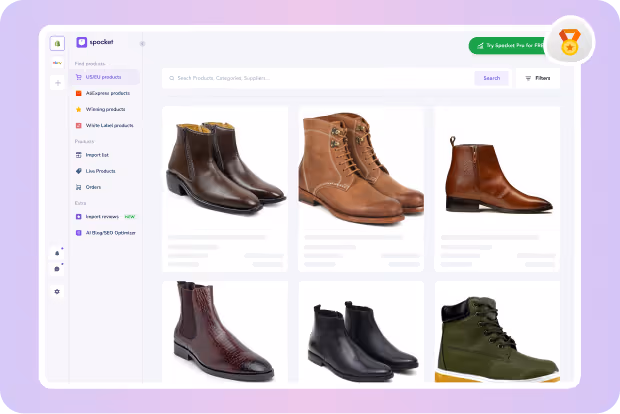Select the burgundy croc Chelsea boot thumbnail

(x=224, y=331)
